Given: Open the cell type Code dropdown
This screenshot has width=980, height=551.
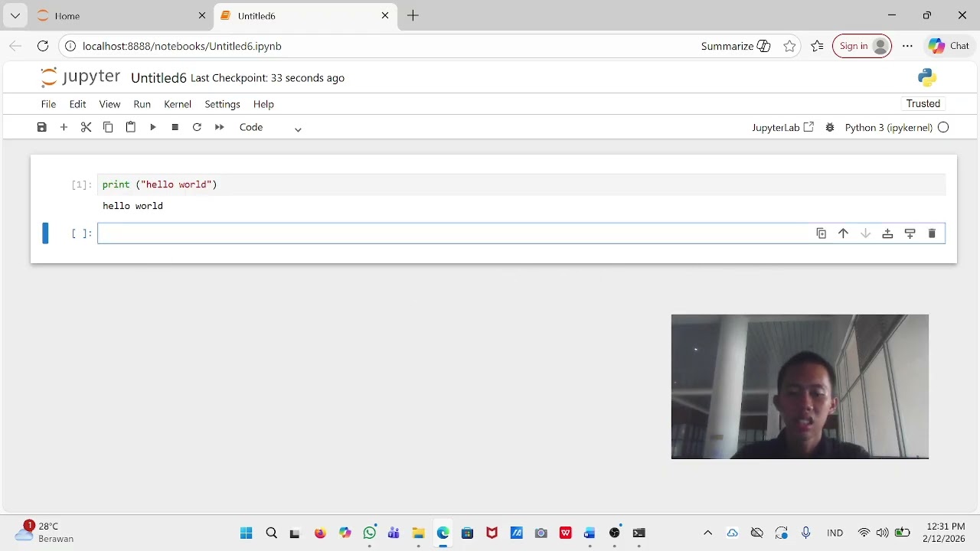Looking at the screenshot, I should (x=270, y=128).
